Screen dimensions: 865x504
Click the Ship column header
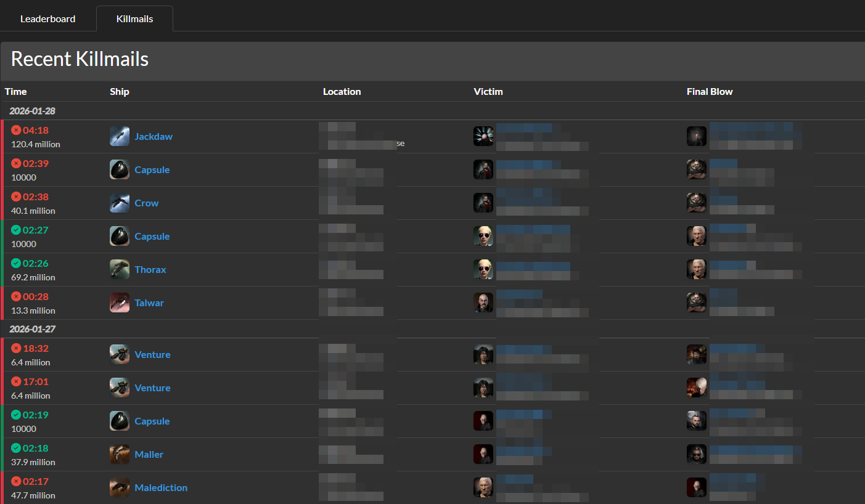click(120, 91)
